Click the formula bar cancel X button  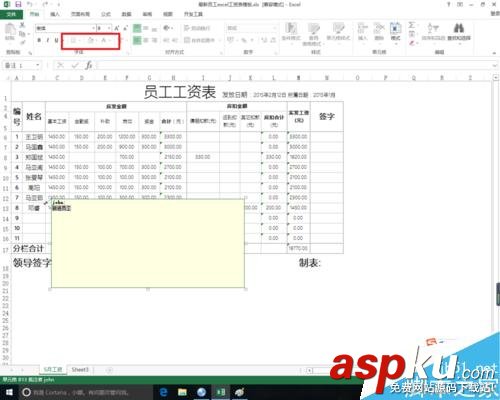60,65
